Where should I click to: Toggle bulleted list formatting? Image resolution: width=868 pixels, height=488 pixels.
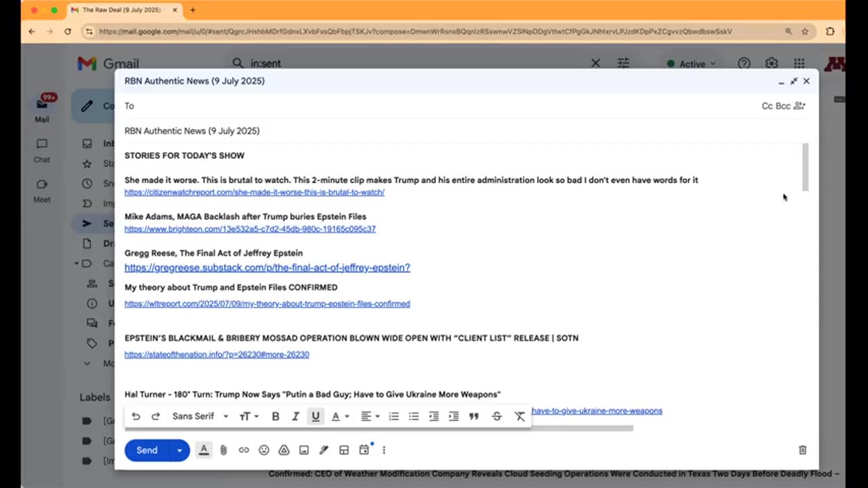[414, 416]
